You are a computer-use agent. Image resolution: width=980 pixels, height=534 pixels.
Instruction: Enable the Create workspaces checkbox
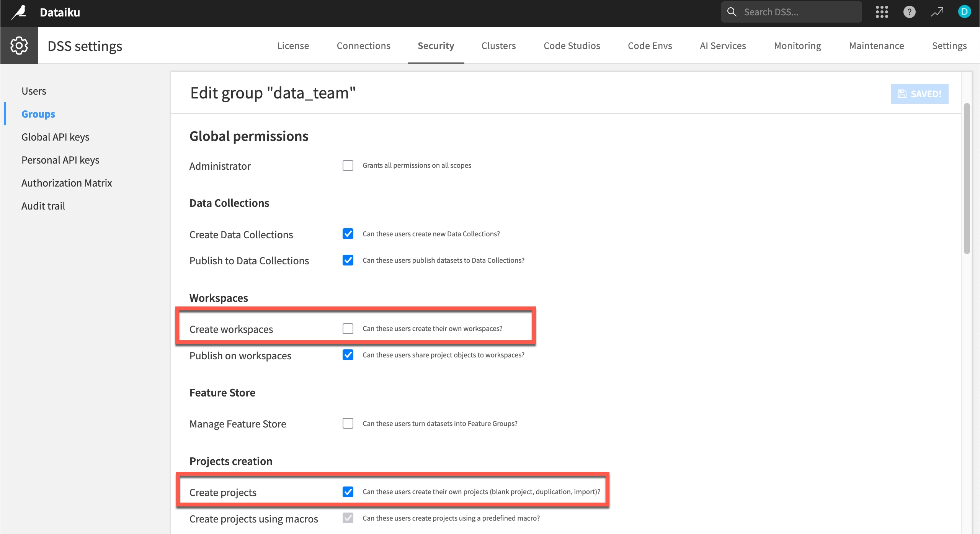(x=348, y=329)
